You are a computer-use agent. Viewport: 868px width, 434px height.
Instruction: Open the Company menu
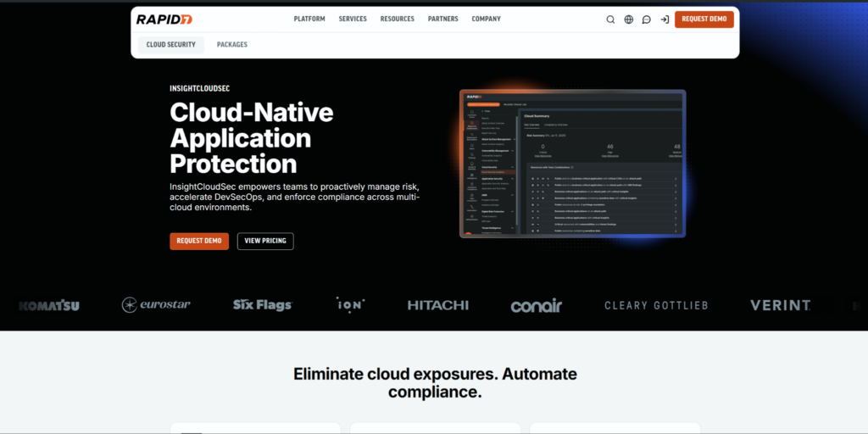click(x=486, y=19)
